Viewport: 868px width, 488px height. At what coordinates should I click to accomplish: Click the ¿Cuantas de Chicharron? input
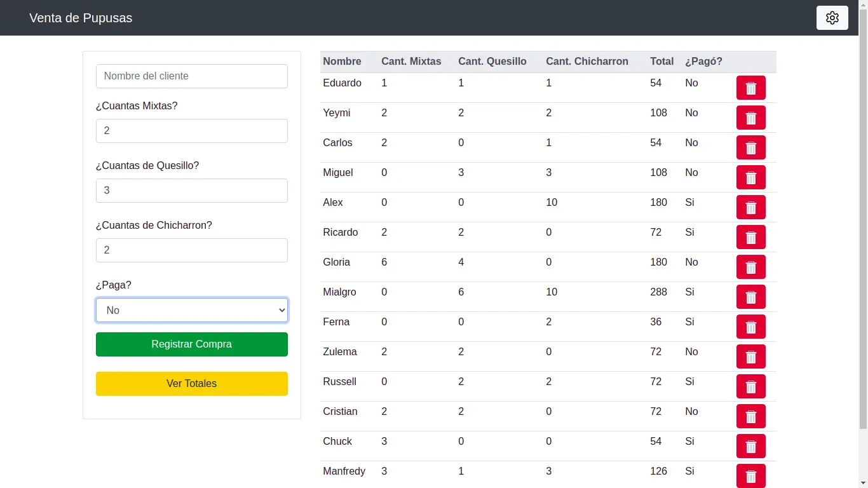[x=191, y=250]
